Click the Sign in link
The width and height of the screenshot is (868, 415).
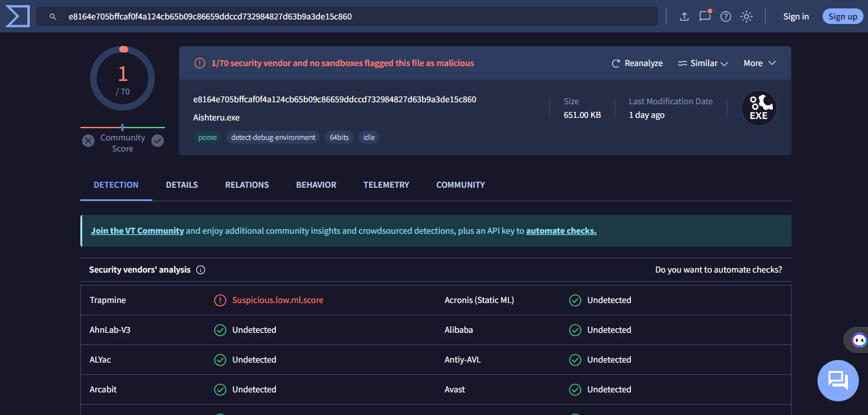(795, 17)
